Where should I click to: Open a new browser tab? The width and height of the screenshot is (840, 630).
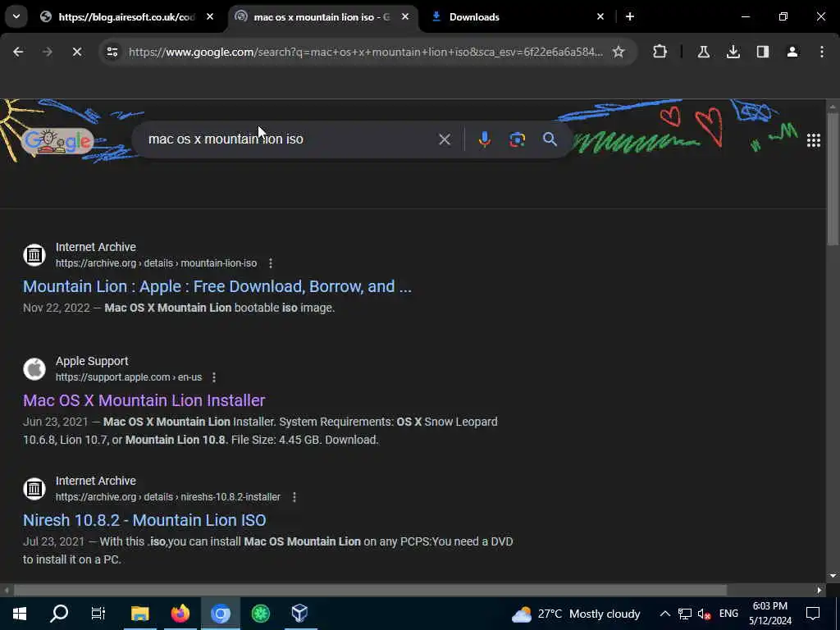(630, 17)
